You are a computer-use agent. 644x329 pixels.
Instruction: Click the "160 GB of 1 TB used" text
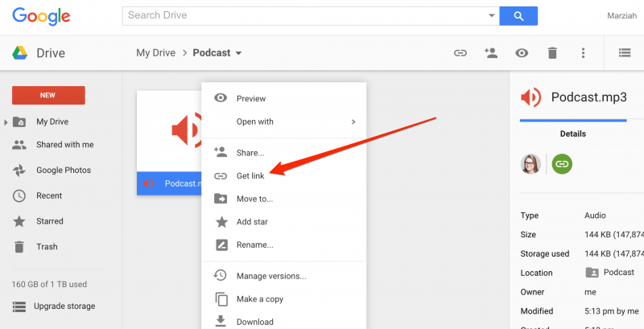[49, 284]
